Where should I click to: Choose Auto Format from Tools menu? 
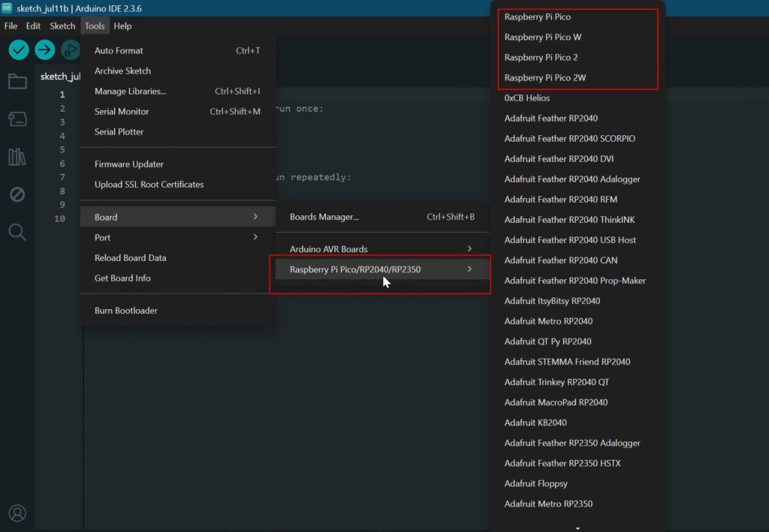click(x=177, y=50)
